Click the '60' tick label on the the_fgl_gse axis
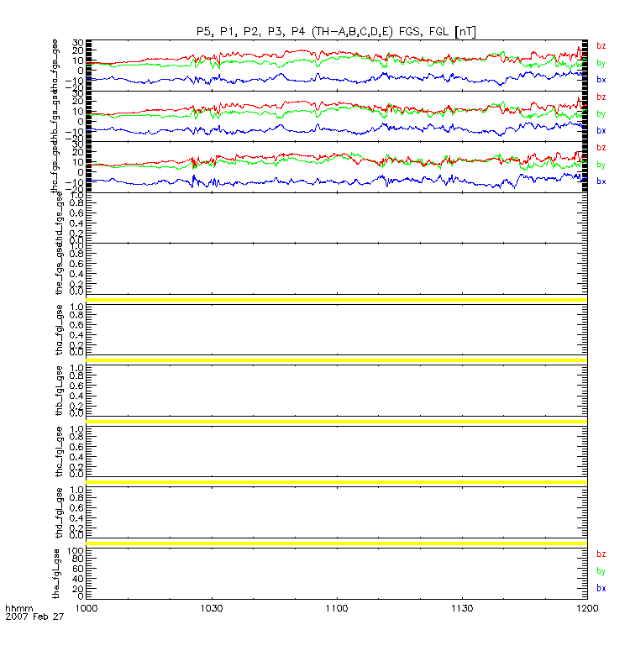The image size is (630, 672). click(x=78, y=569)
